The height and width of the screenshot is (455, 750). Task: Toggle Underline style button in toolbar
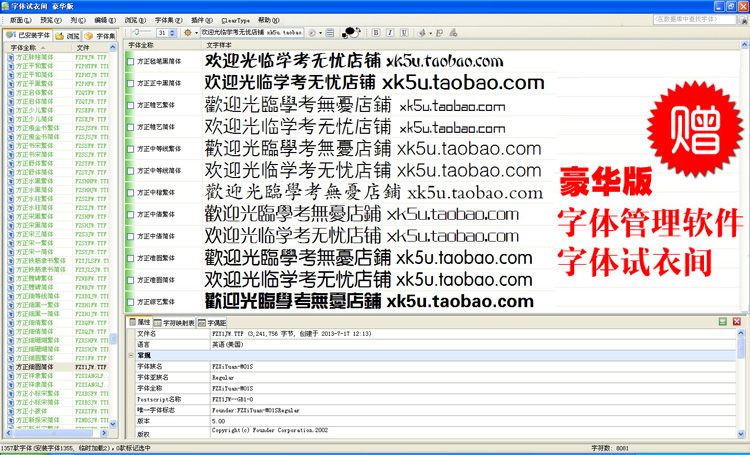point(404,33)
